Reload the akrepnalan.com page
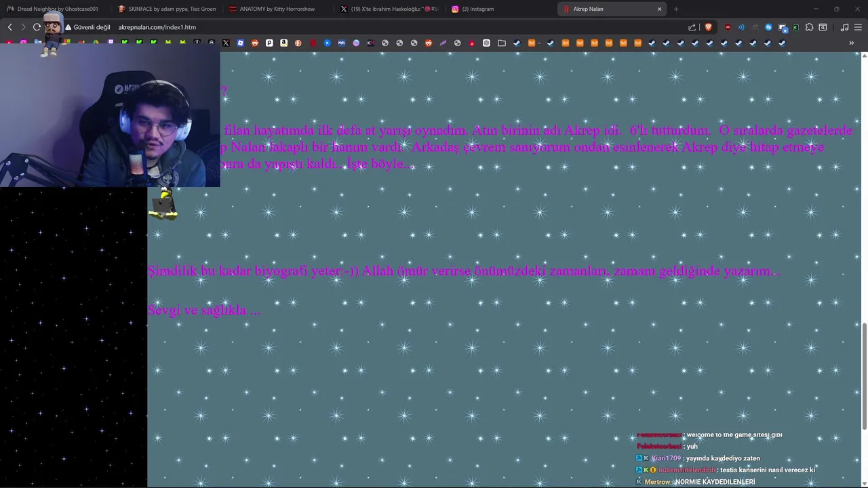The image size is (868, 488). pyautogui.click(x=37, y=27)
